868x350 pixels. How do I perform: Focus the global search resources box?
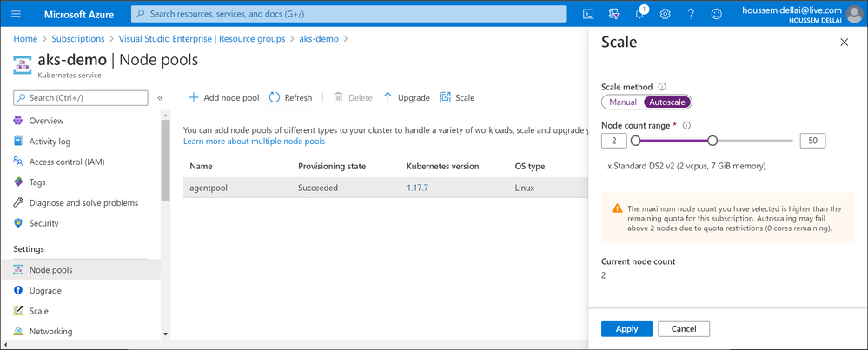[x=348, y=14]
